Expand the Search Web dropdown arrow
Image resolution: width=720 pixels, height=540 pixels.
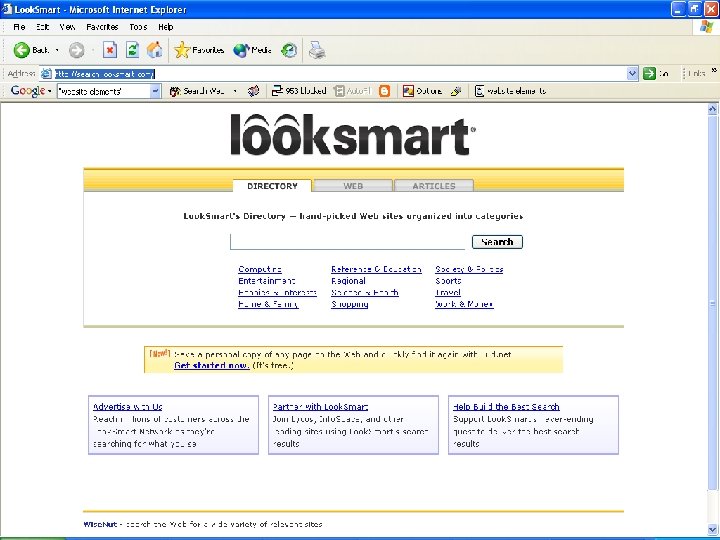[x=235, y=91]
